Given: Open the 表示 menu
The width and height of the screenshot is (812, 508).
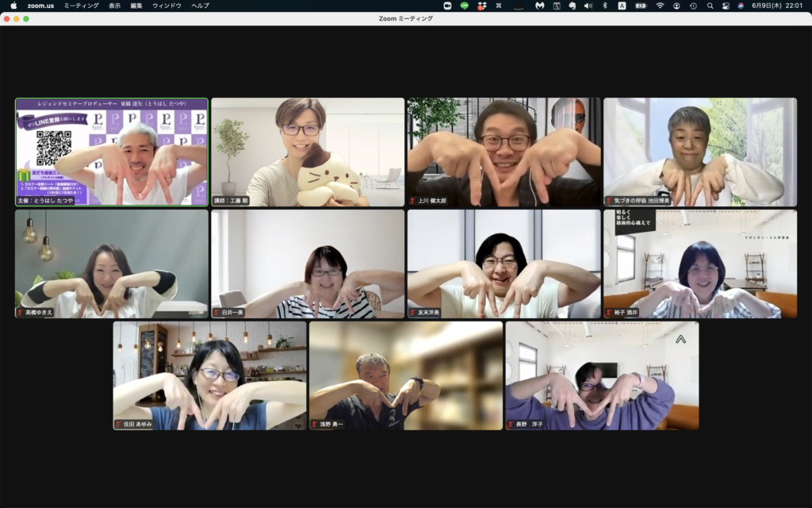Looking at the screenshot, I should pyautogui.click(x=115, y=6).
